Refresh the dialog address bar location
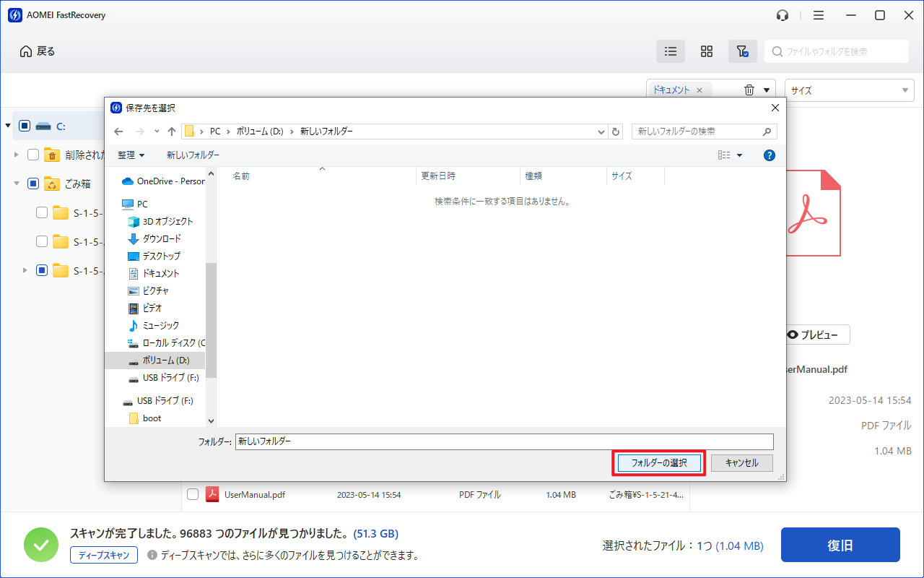This screenshot has width=924, height=578. 616,131
